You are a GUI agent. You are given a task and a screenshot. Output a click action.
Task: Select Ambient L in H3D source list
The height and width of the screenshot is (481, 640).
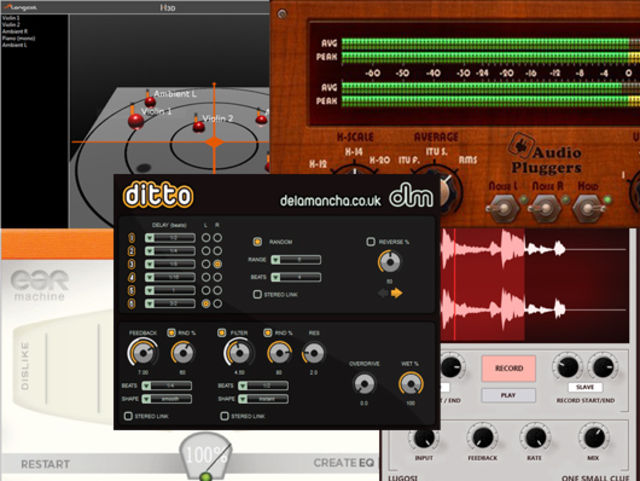point(15,45)
